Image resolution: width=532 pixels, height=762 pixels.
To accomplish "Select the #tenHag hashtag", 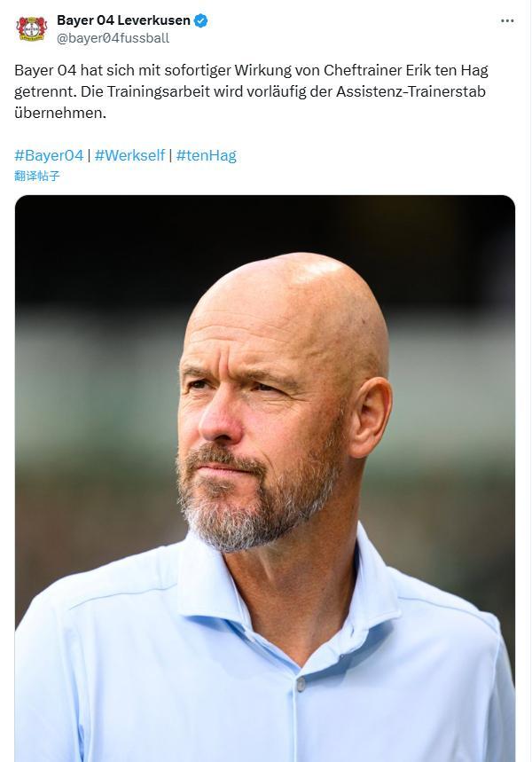I will pos(206,155).
